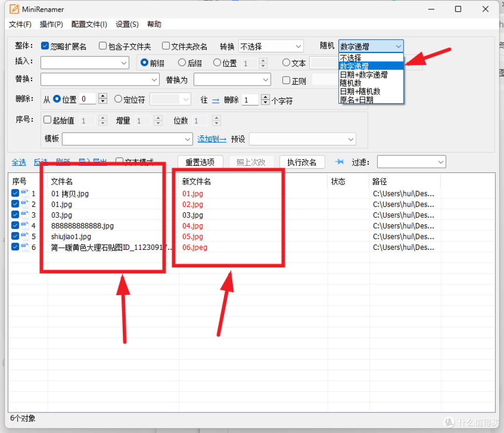Image resolution: width=504 pixels, height=433 pixels.
Task: Open the 转换 dropdown showing 不选择
Action: (x=271, y=46)
